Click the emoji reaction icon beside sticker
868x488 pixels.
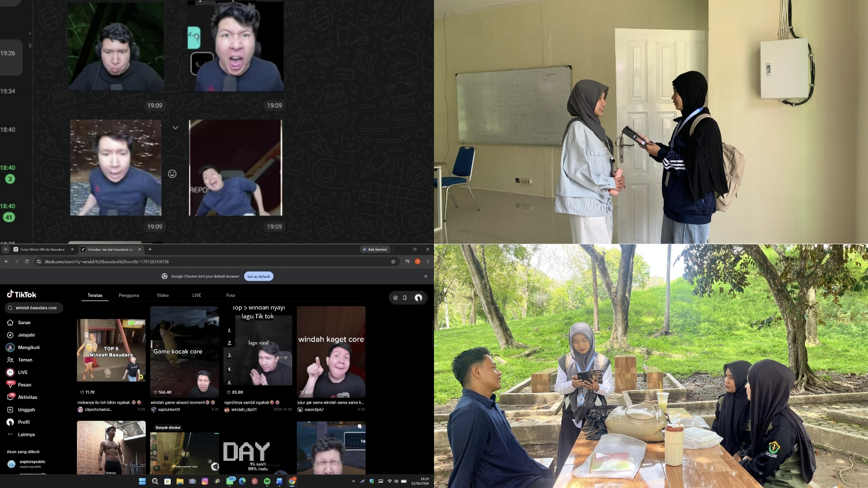click(x=172, y=174)
